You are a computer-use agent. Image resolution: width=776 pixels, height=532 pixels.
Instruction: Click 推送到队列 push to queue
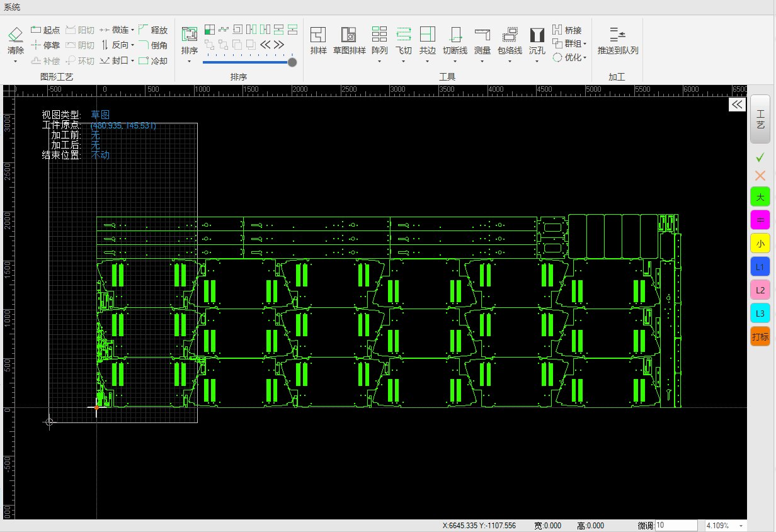[x=618, y=41]
